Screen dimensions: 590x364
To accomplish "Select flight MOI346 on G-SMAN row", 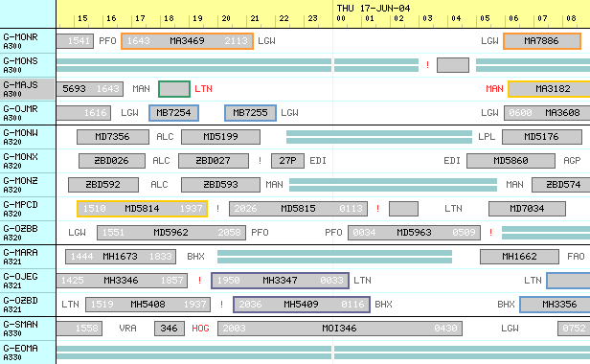I will pyautogui.click(x=340, y=329).
